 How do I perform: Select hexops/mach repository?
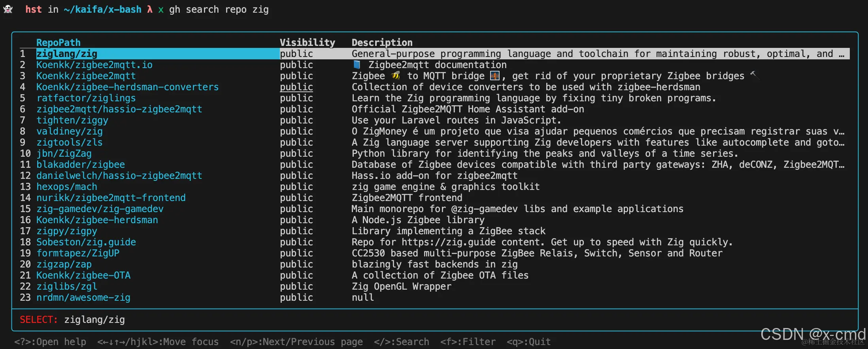pyautogui.click(x=67, y=187)
